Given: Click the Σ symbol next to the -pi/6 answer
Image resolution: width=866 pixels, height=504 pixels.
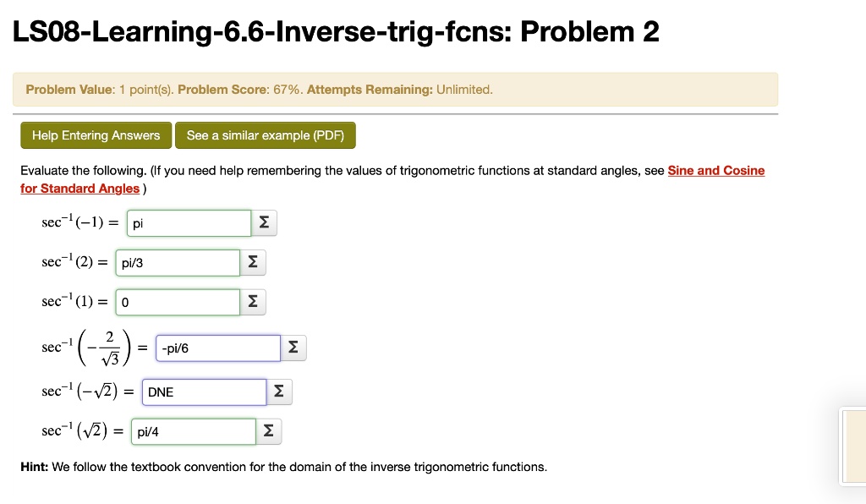Looking at the screenshot, I should pos(293,347).
